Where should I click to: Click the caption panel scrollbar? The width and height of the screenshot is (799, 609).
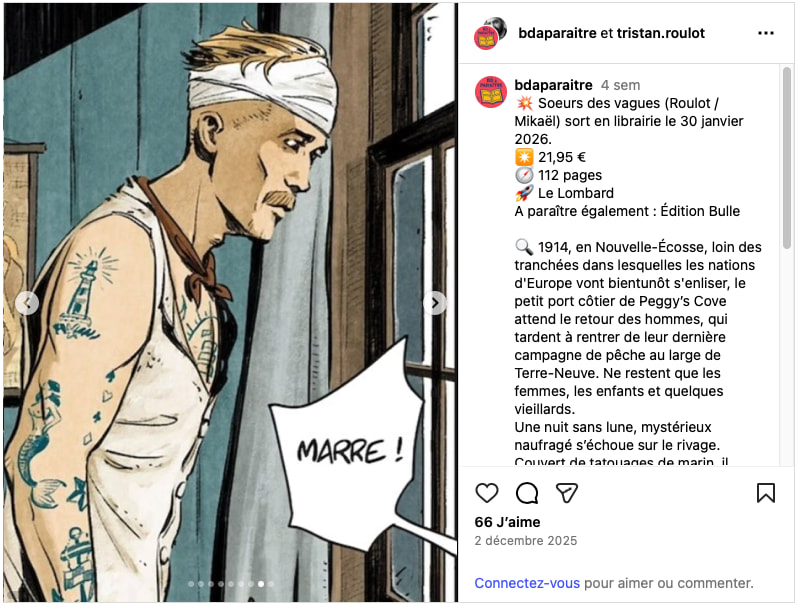coord(787,158)
